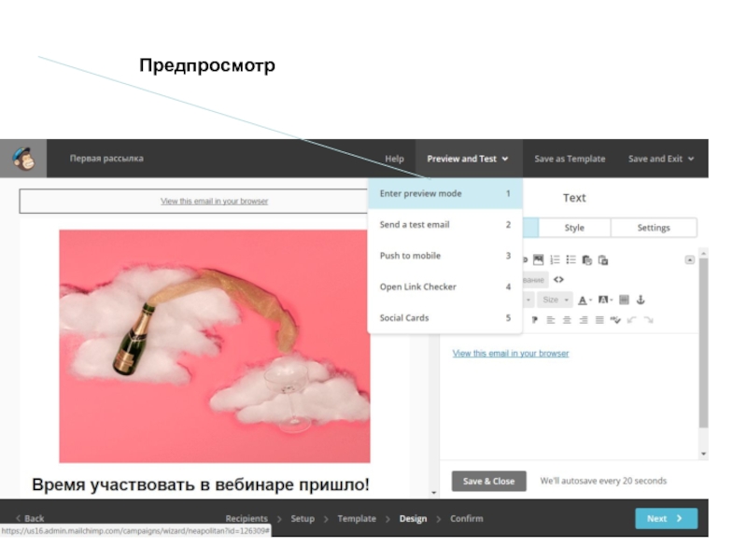Viewport: 747px width, 560px height.
Task: Click the Mailchimp monkey logo
Action: 23,159
